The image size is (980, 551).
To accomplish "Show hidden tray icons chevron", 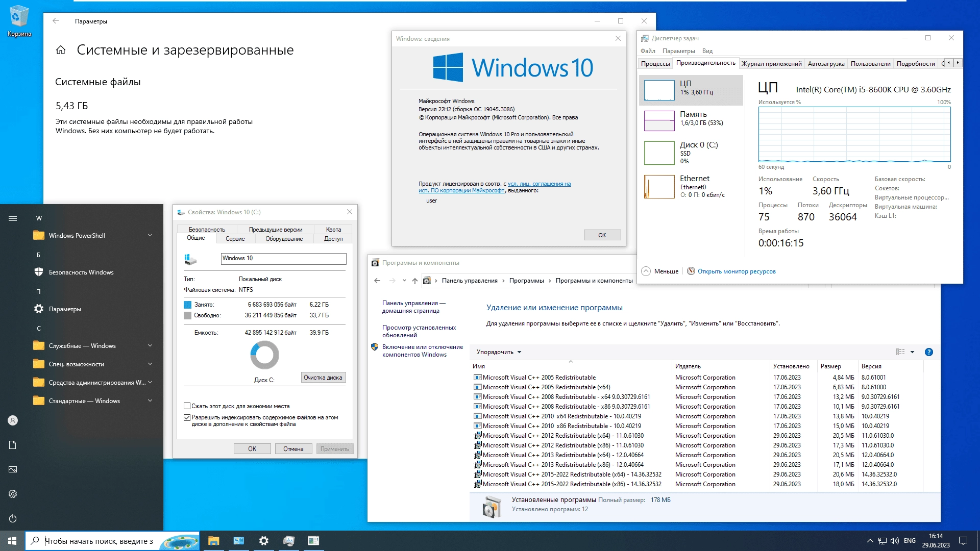I will coord(870,541).
